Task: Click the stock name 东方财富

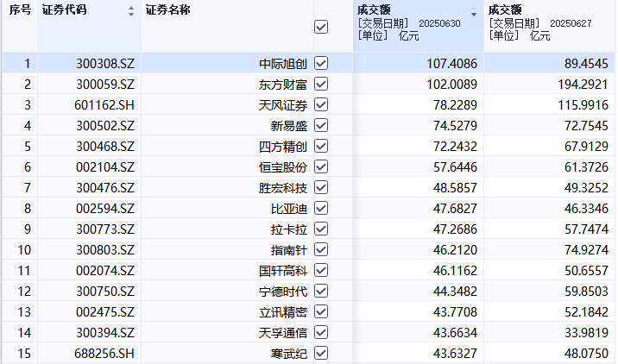Action: tap(283, 85)
